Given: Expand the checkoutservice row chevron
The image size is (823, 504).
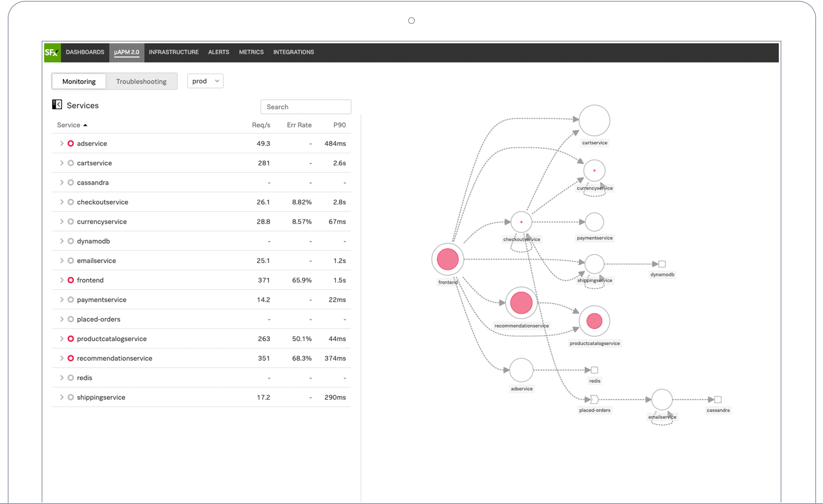Looking at the screenshot, I should [x=62, y=202].
